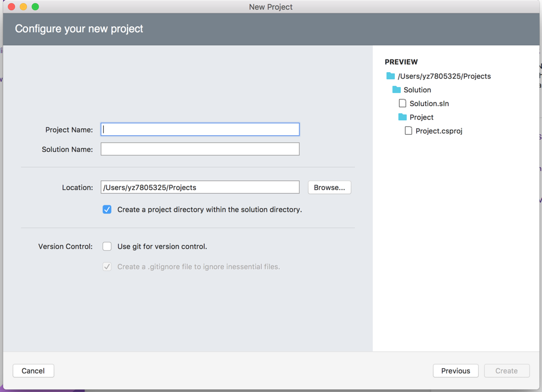Image resolution: width=542 pixels, height=392 pixels.
Task: Click the Browse... button for location
Action: (329, 187)
